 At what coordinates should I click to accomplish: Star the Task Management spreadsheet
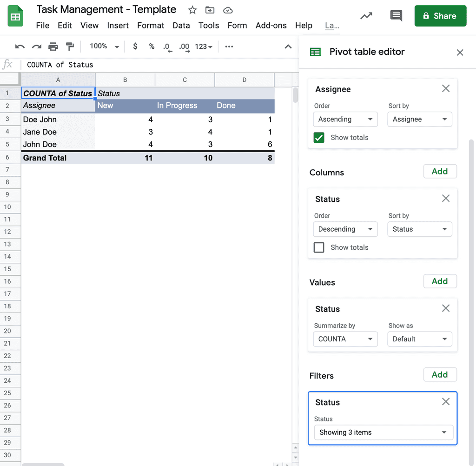click(192, 9)
